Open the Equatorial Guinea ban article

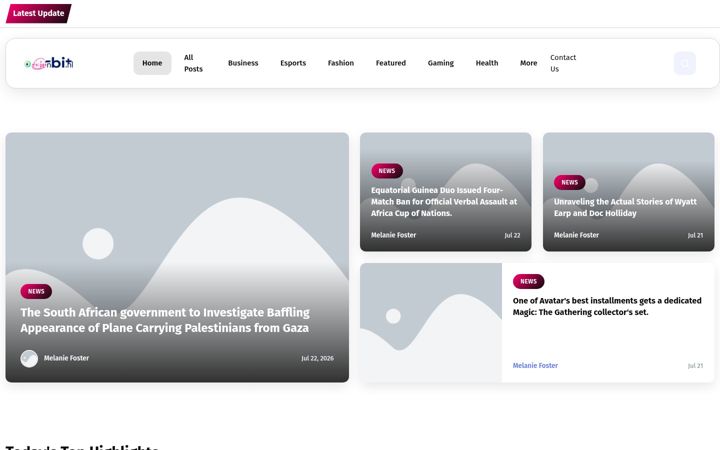[x=444, y=202]
